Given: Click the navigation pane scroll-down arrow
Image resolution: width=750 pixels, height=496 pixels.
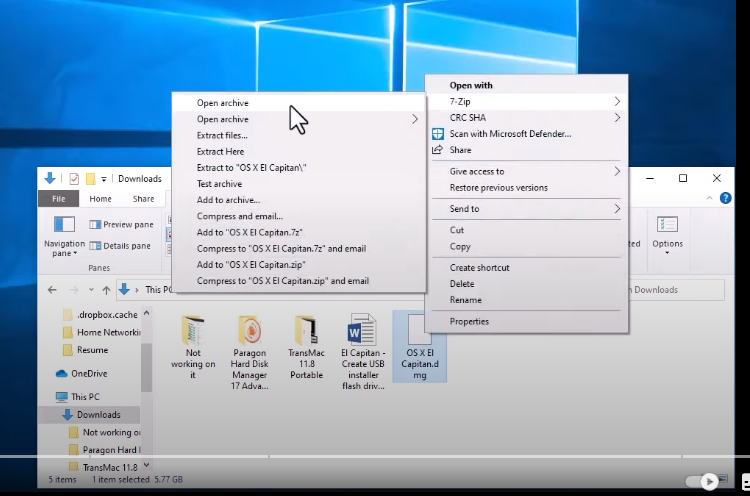Looking at the screenshot, I should tap(146, 464).
